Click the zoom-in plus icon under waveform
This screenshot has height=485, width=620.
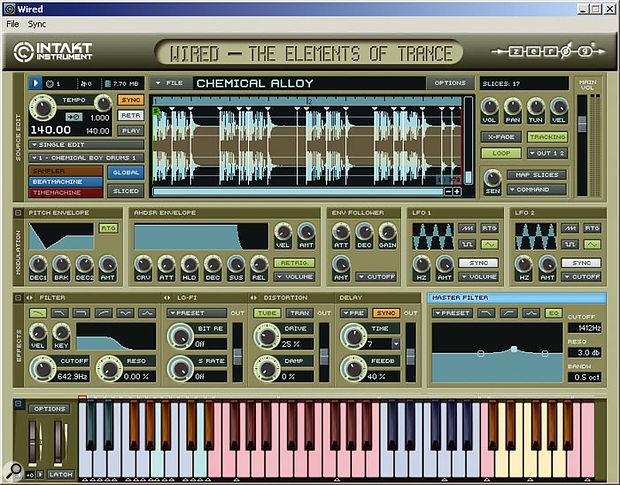pos(457,192)
